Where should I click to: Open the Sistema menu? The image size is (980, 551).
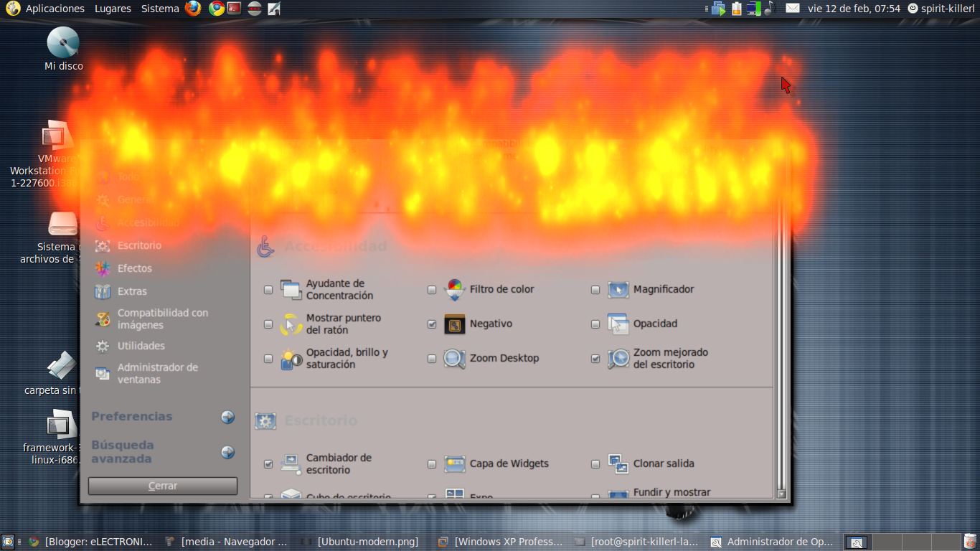click(160, 9)
